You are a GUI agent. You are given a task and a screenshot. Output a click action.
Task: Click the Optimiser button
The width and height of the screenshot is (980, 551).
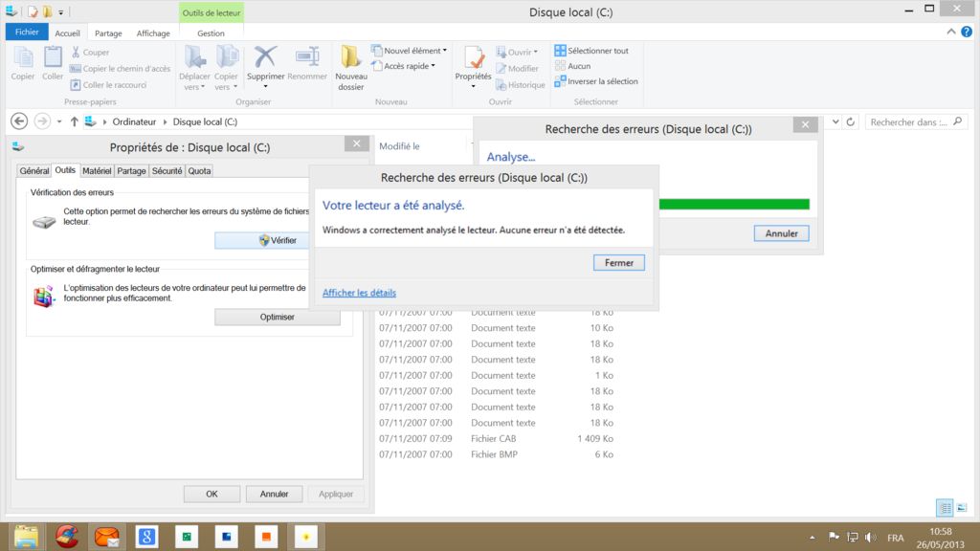pyautogui.click(x=277, y=317)
